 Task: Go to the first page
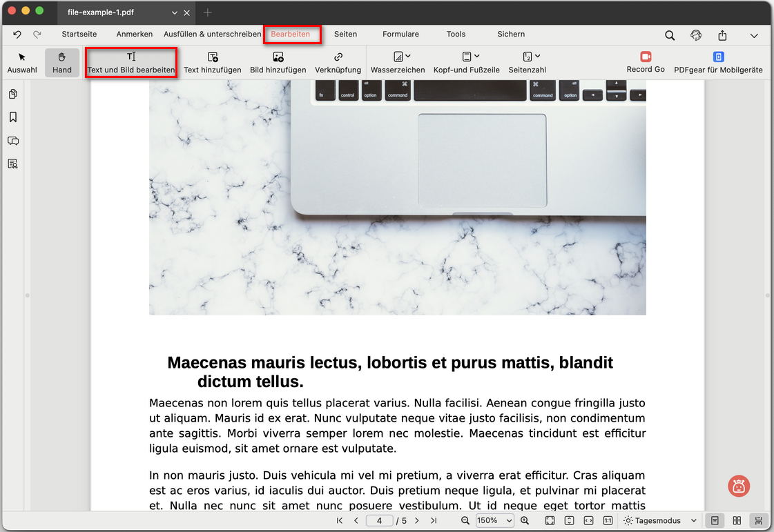coord(339,521)
